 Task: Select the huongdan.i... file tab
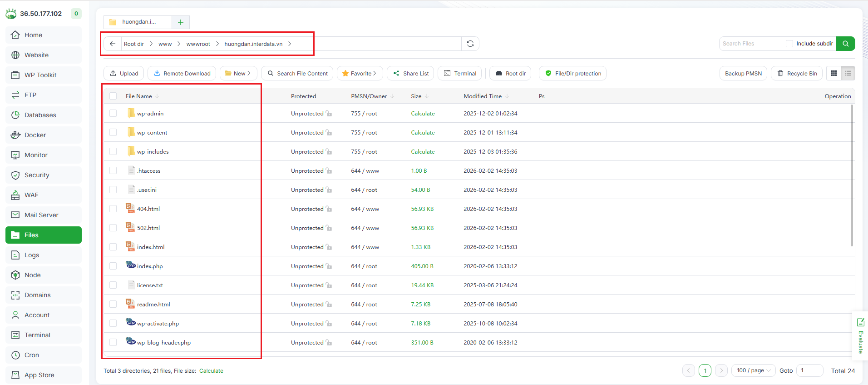(138, 22)
